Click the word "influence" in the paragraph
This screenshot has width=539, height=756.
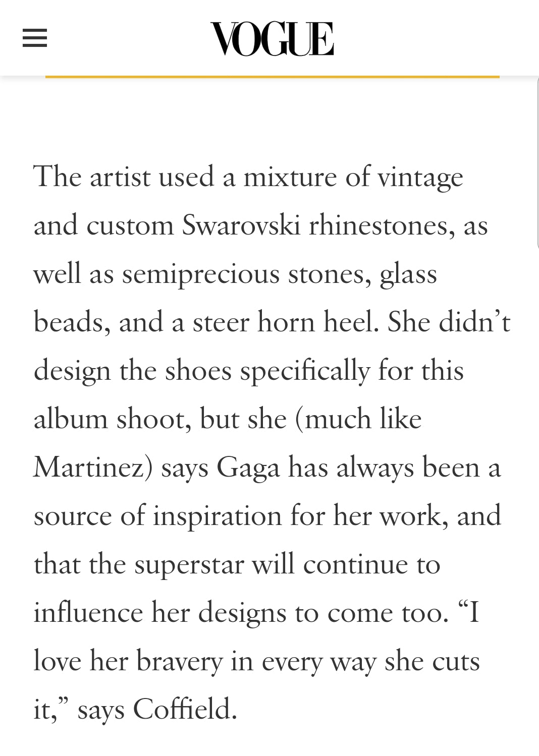point(88,613)
